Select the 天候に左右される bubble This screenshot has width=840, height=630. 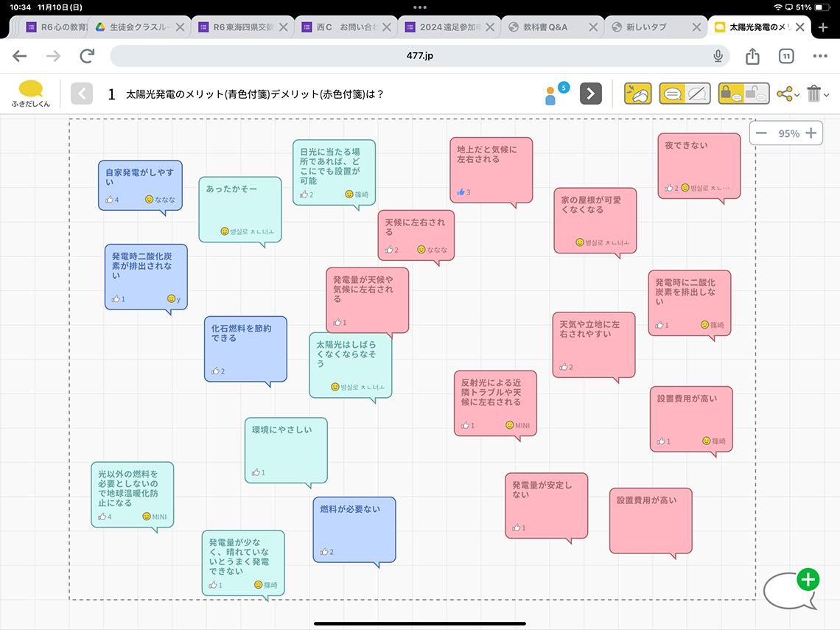click(416, 236)
